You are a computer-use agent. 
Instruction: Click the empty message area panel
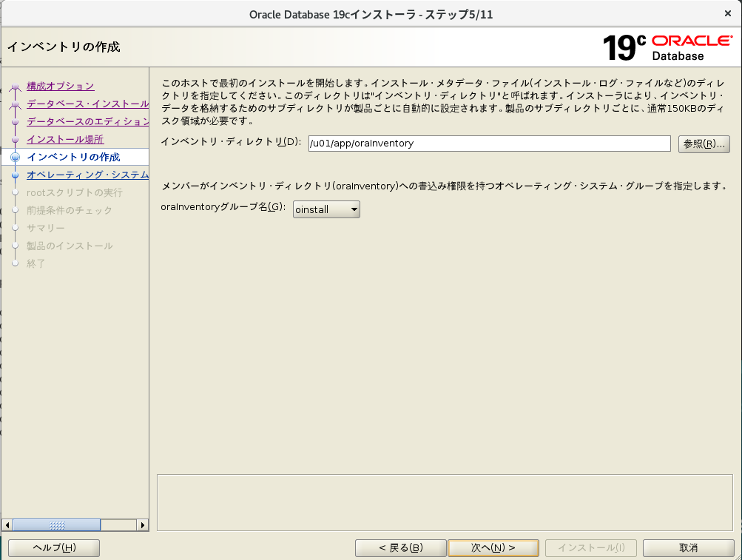(x=444, y=502)
